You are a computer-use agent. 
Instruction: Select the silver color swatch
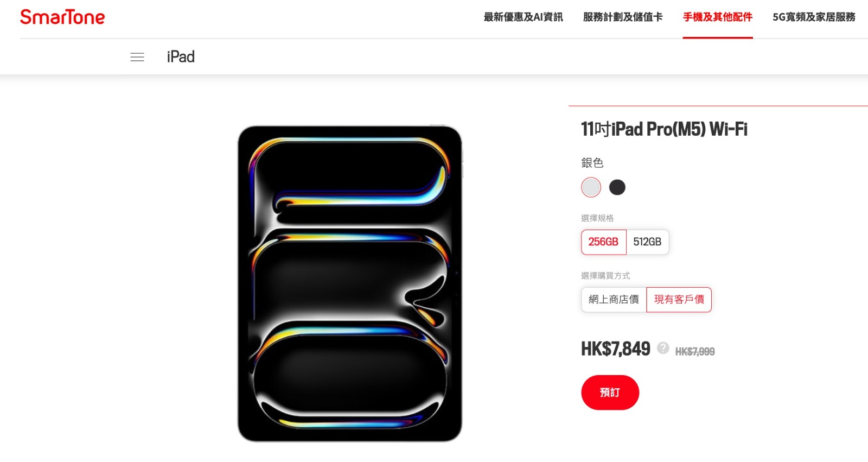point(591,187)
